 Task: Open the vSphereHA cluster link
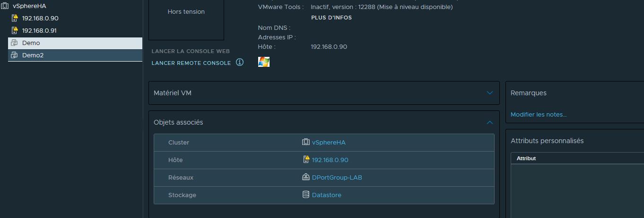[x=329, y=142]
